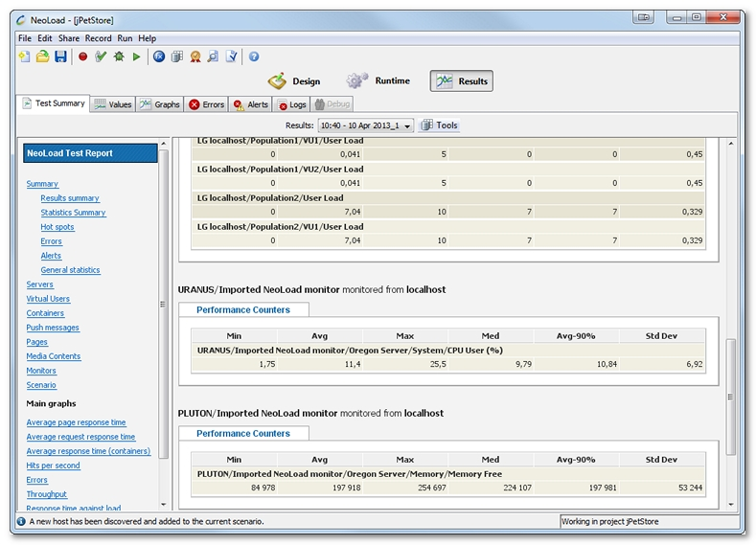This screenshot has height=545, width=756.
Task: Open the Results date dropdown
Action: click(x=365, y=125)
